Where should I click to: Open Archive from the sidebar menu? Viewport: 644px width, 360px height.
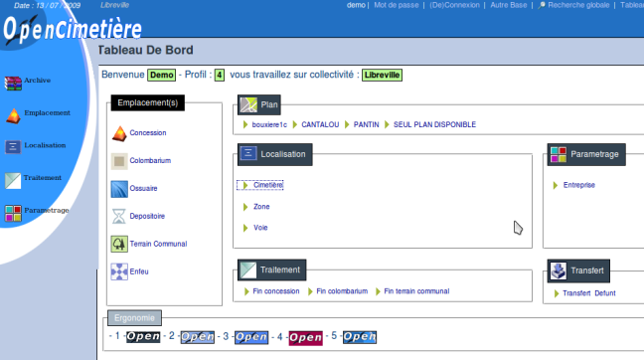38,81
